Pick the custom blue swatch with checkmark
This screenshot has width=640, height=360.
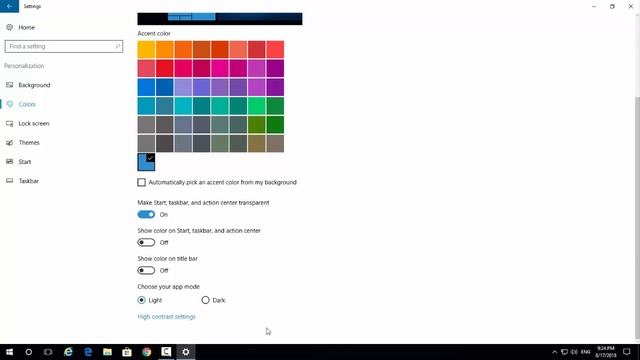point(146,162)
